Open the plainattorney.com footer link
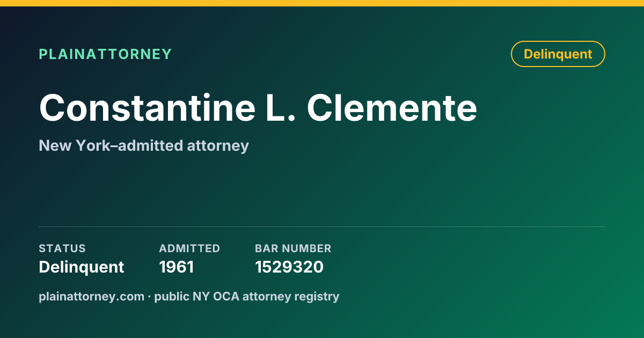 [91, 296]
